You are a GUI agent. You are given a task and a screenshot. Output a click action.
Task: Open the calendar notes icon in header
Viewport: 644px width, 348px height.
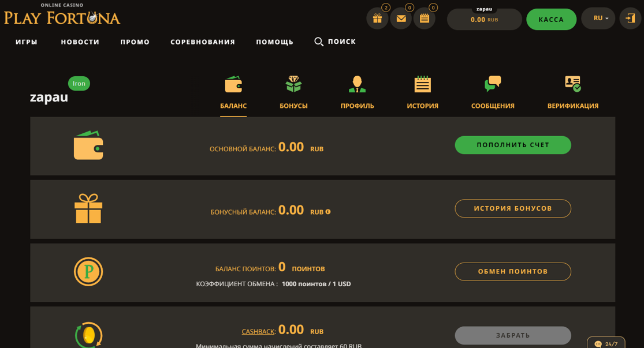[x=425, y=18]
